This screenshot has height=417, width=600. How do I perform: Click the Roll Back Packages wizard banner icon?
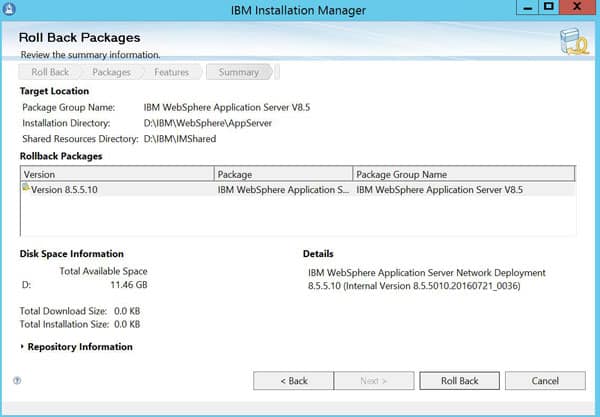574,41
